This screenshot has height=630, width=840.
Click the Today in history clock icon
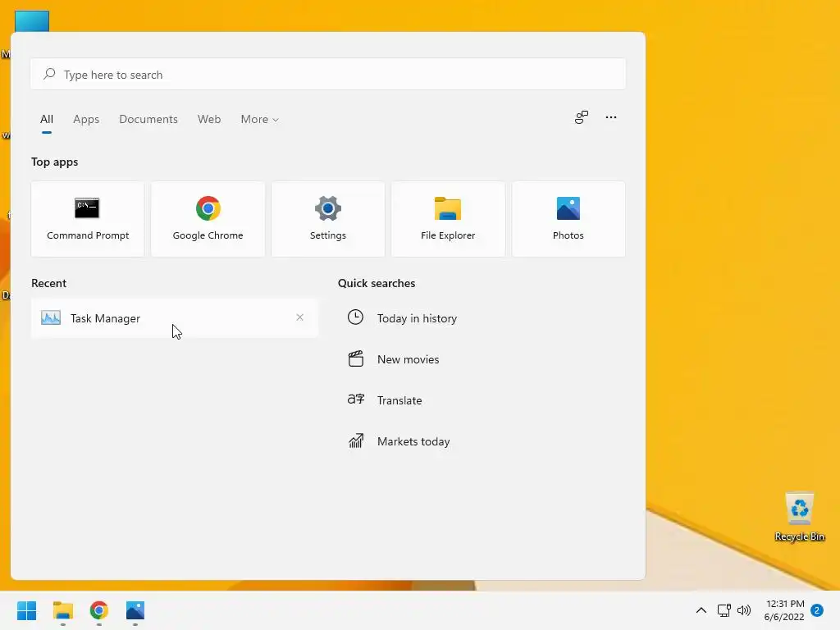coord(355,317)
